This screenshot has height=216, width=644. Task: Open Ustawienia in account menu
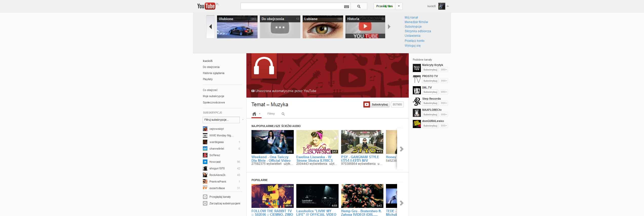[412, 36]
